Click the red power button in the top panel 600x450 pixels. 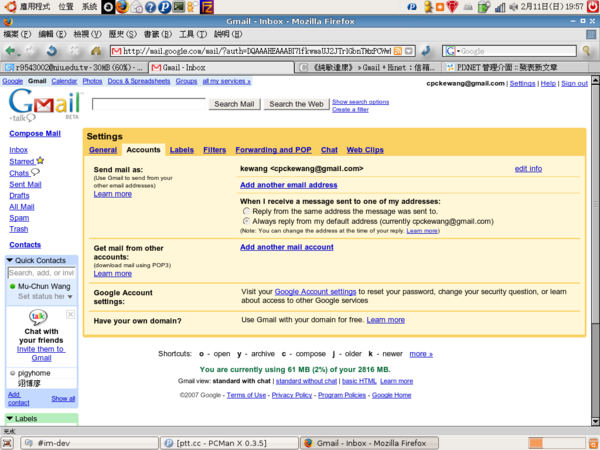point(593,7)
